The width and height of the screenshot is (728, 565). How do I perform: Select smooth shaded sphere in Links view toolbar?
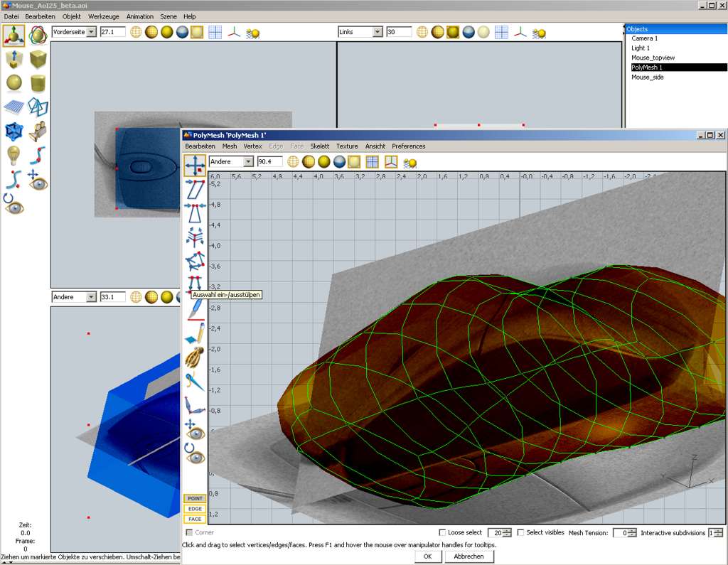453,32
